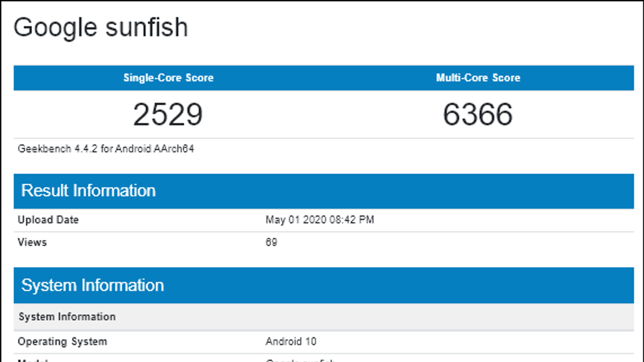Click the Android 10 operating system value

click(291, 341)
